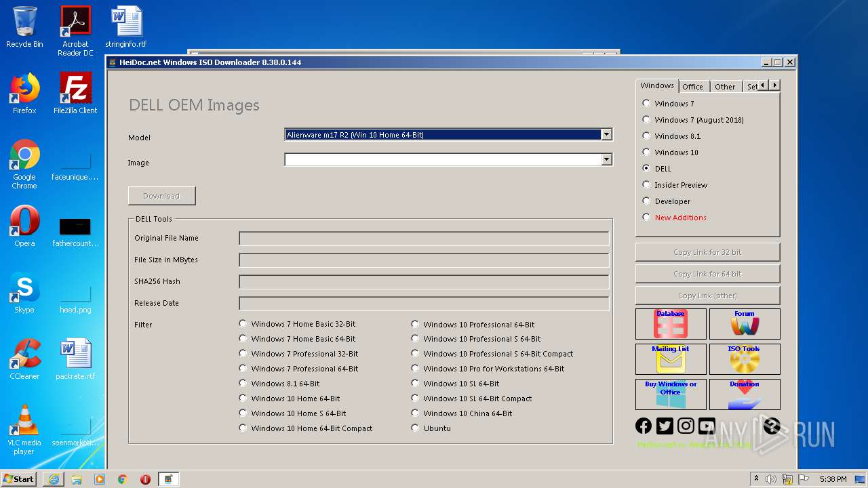Open the Database icon button
The width and height of the screenshot is (868, 488).
click(671, 324)
